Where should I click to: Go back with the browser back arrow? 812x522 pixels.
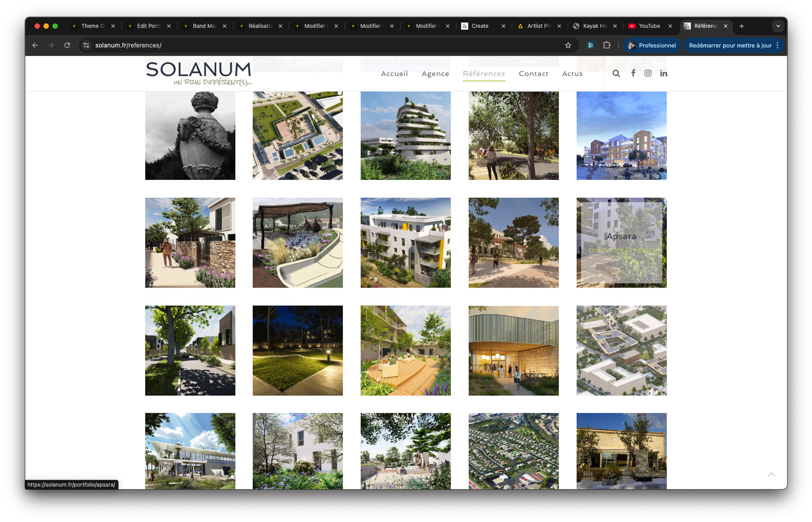pos(35,45)
